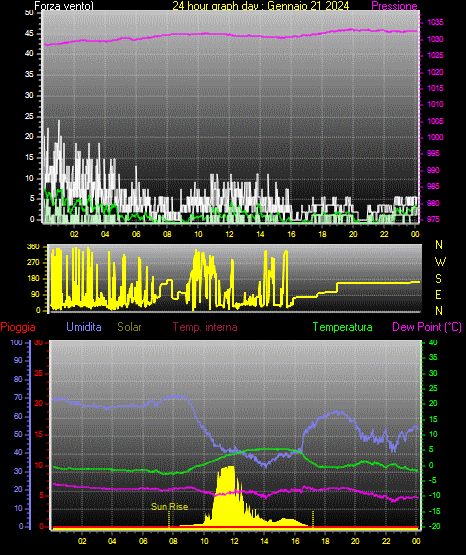Click the 'Forza vento' chart title
The image size is (466, 555).
click(x=64, y=6)
